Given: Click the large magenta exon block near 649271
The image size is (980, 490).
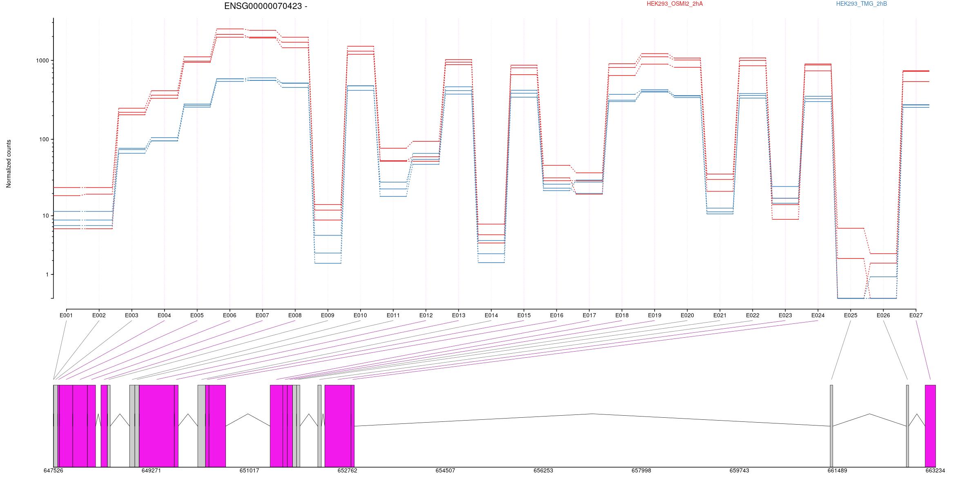Looking at the screenshot, I should click(157, 426).
